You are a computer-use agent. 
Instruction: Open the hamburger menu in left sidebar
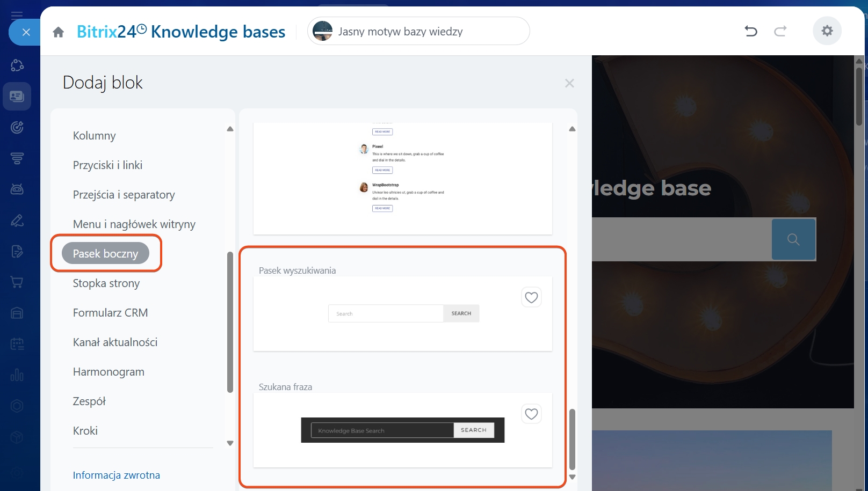pos(17,15)
